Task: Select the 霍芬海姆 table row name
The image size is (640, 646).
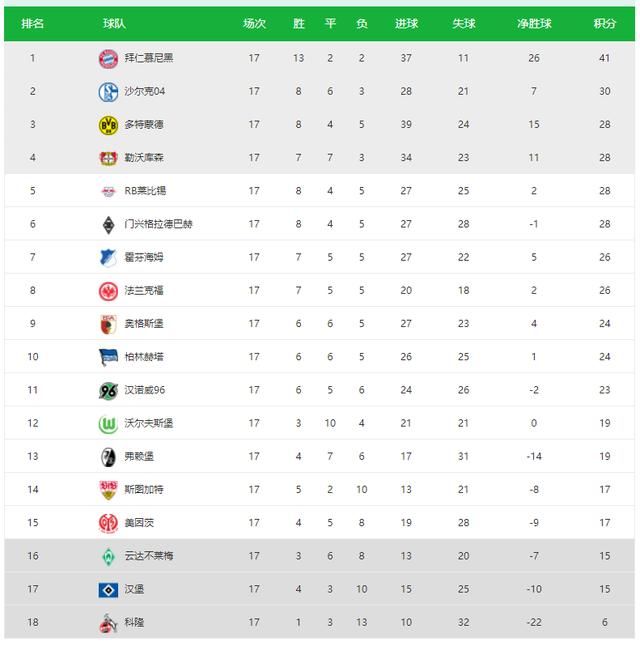Action: [x=144, y=257]
